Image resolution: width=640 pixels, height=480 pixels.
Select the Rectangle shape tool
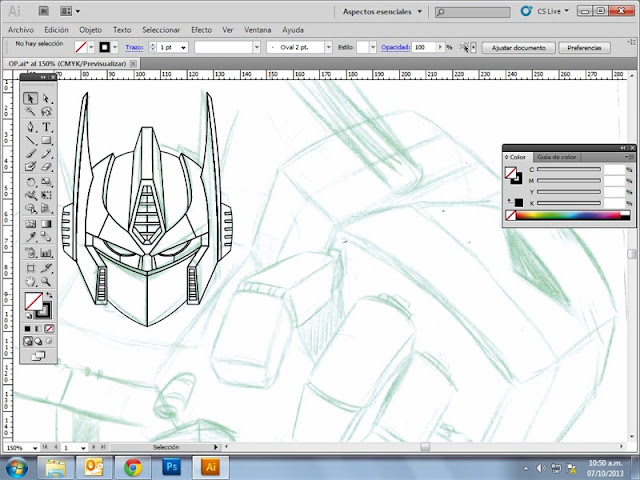point(47,141)
